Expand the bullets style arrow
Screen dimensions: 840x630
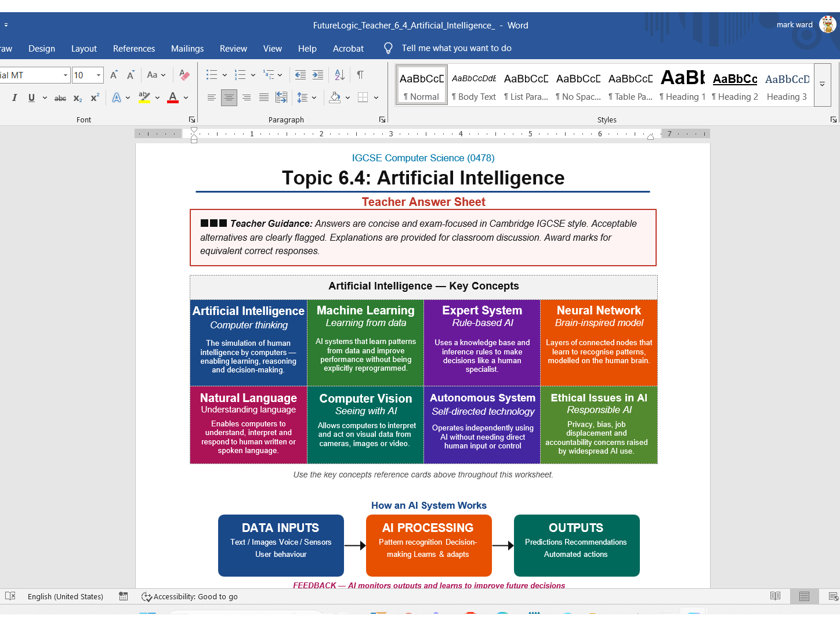225,75
